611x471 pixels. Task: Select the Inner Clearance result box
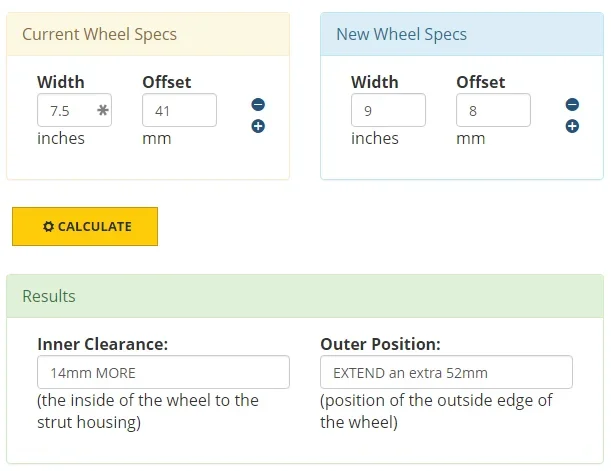[163, 372]
